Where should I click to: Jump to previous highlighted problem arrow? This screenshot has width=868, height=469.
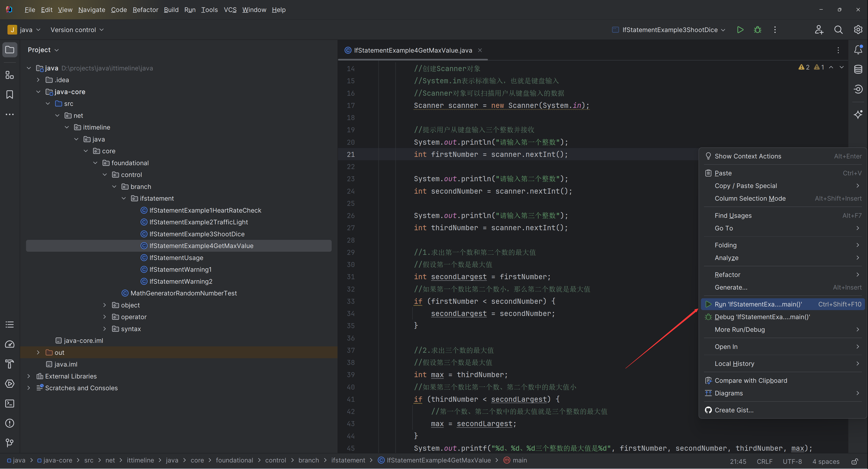pos(831,67)
